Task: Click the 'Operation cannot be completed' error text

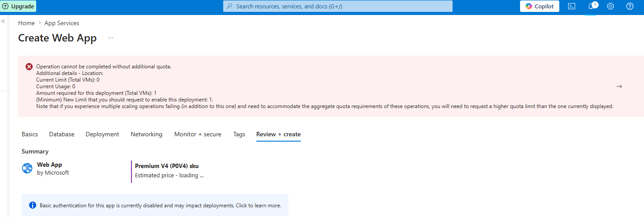Action: (104, 67)
